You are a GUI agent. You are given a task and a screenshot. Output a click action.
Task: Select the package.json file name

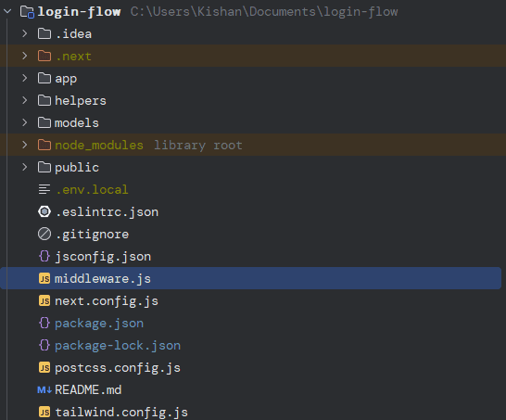click(99, 324)
